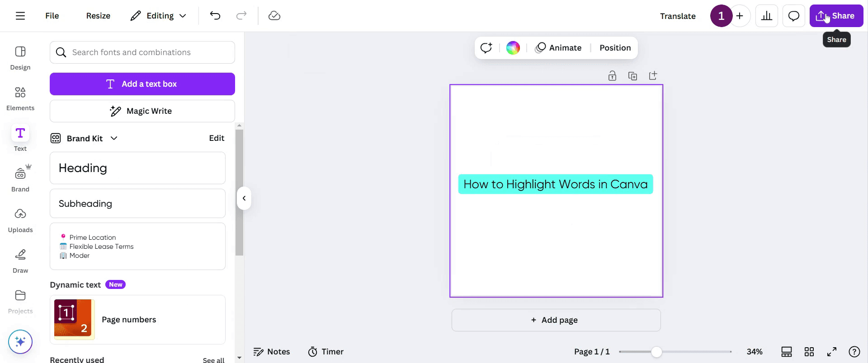Open the comments speech bubble
The image size is (868, 363).
point(794,16)
